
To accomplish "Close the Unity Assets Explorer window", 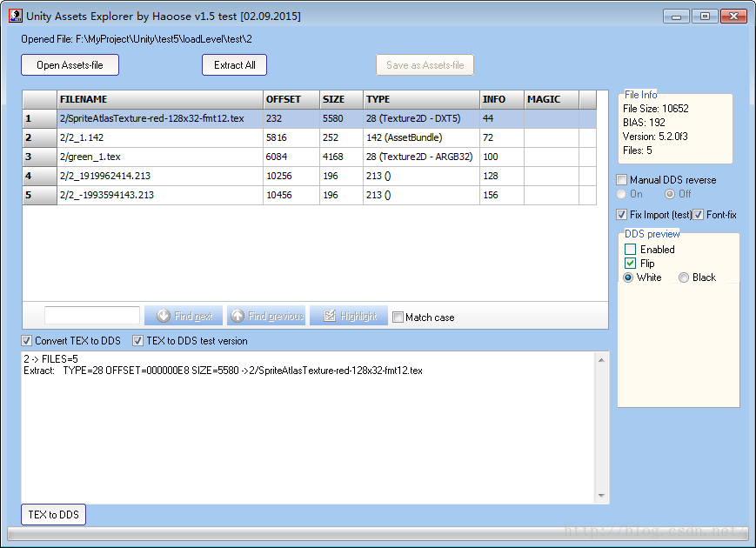I will pos(734,17).
